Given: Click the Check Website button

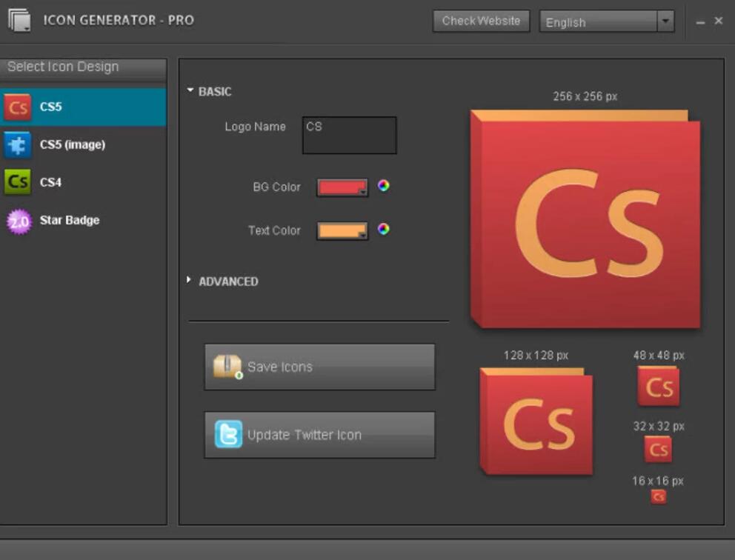Looking at the screenshot, I should coord(481,21).
